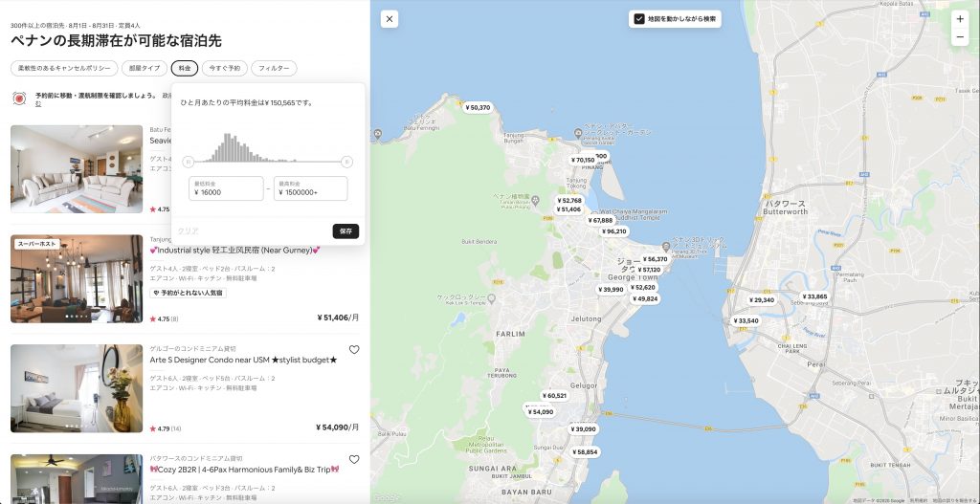Image resolution: width=980 pixels, height=504 pixels.
Task: Open the 部屋タイプ filter
Action: point(145,68)
